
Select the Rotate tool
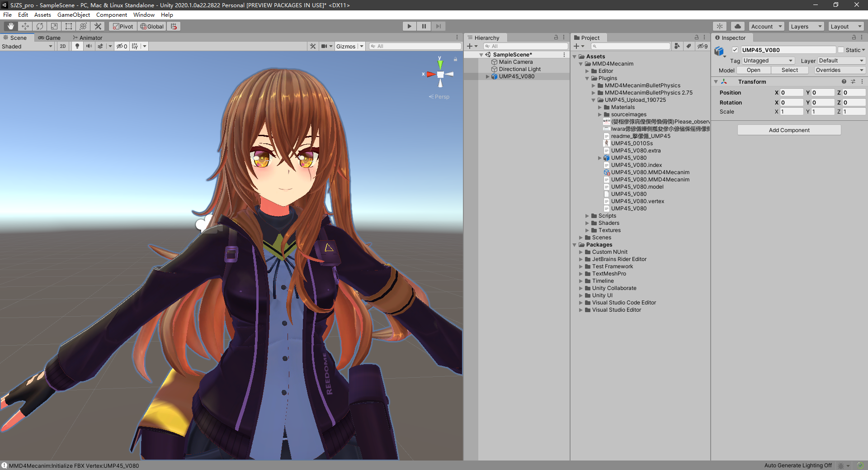[40, 26]
